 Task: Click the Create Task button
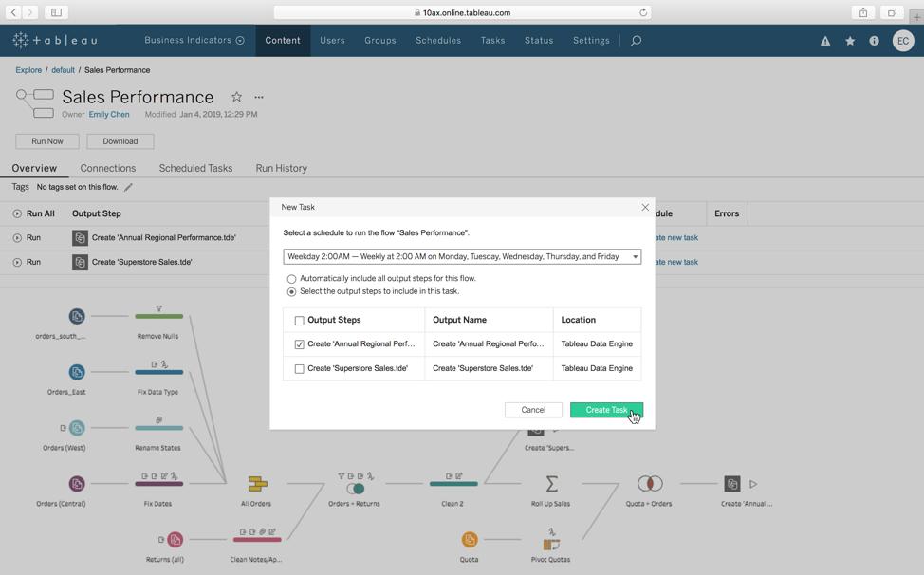point(606,410)
